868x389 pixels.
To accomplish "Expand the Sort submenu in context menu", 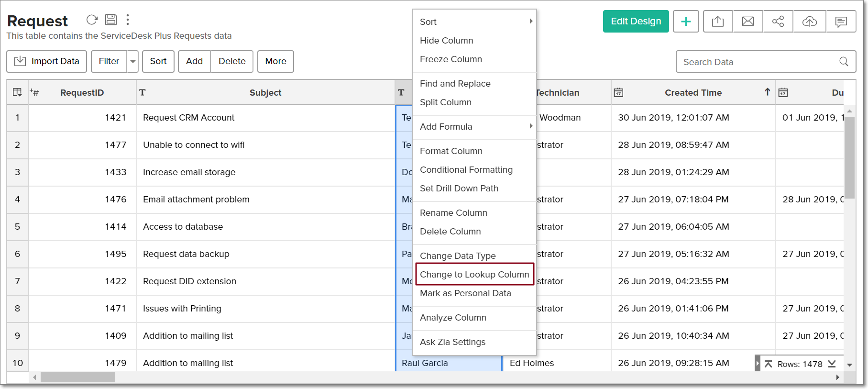I will [530, 22].
